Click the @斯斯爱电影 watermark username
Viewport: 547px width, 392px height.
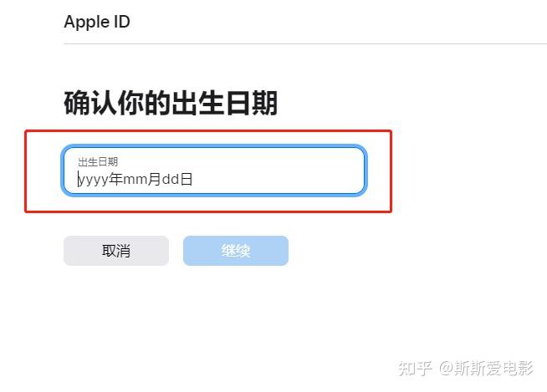click(486, 369)
